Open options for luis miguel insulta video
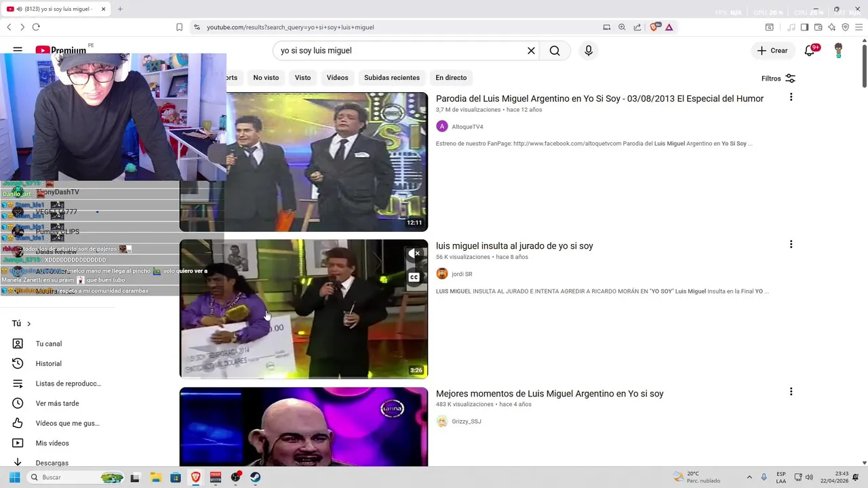868x488 pixels. point(791,245)
